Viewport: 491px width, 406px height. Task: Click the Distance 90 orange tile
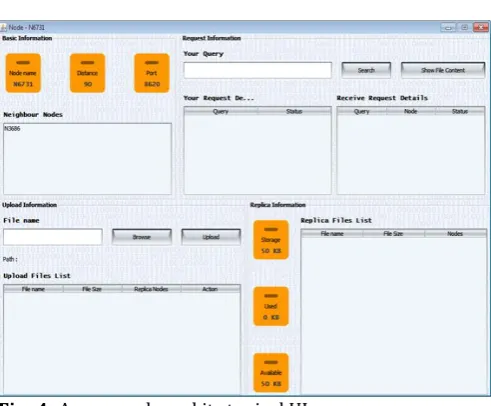87,73
